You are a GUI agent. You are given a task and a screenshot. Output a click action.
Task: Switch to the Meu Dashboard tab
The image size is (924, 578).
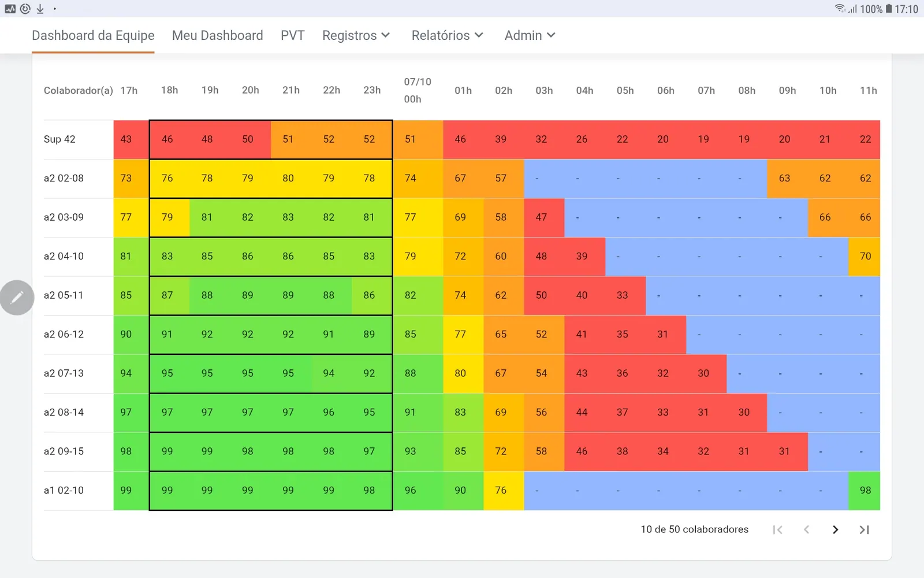(217, 35)
